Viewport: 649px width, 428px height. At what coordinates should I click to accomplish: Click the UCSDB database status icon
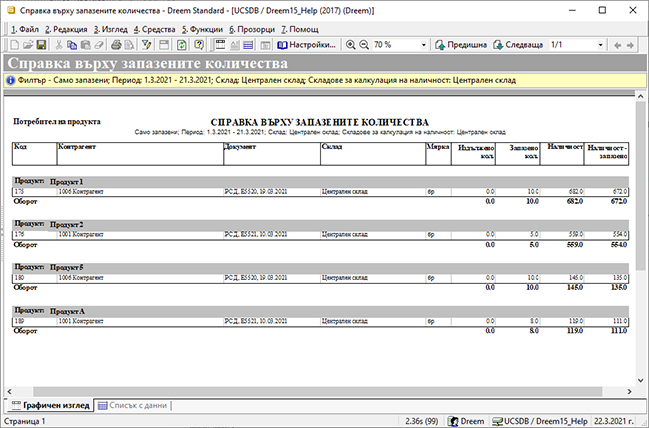coord(497,421)
